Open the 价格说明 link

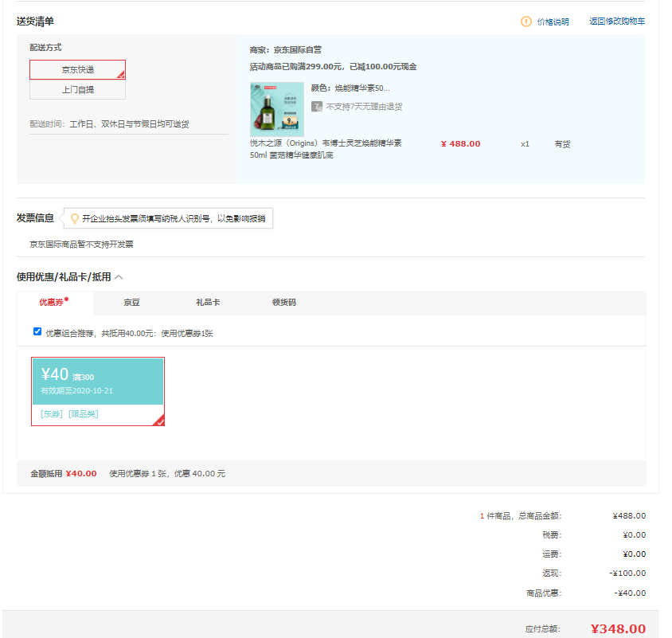tap(553, 22)
